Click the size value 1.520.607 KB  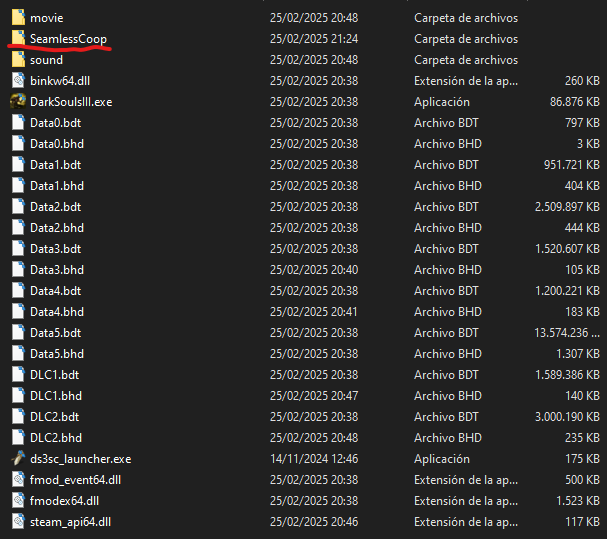point(568,249)
